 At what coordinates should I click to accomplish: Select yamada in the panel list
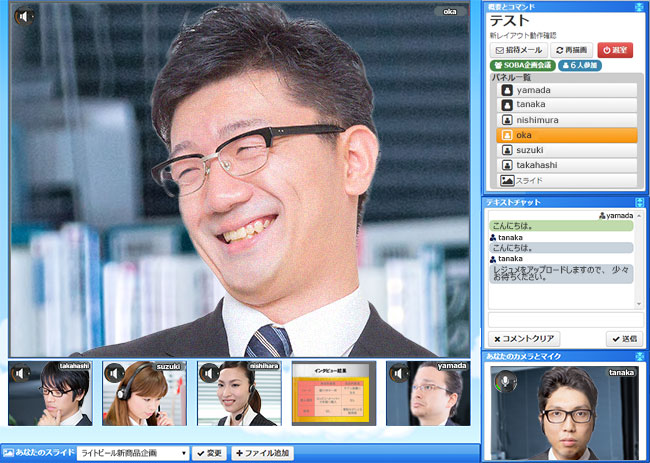(x=567, y=90)
